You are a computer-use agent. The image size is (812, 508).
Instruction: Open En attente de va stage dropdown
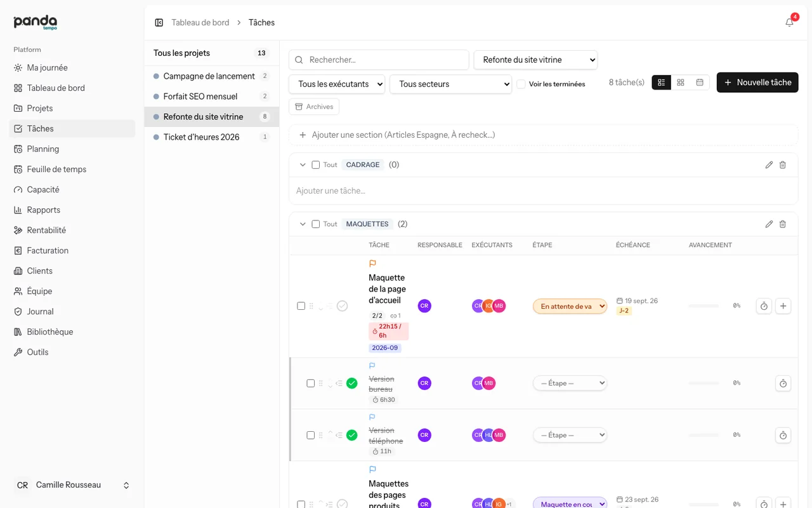click(x=570, y=306)
